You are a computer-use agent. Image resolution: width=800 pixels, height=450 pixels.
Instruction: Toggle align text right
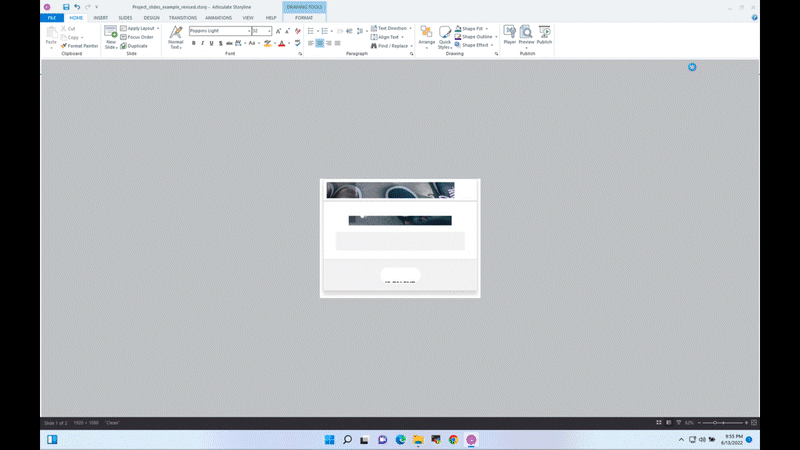(329, 43)
